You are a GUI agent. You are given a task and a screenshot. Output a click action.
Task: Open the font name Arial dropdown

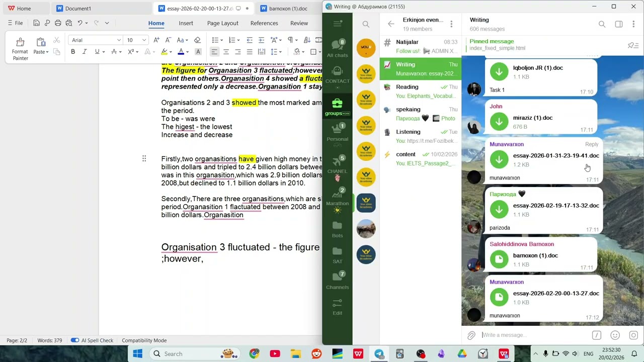pyautogui.click(x=119, y=40)
